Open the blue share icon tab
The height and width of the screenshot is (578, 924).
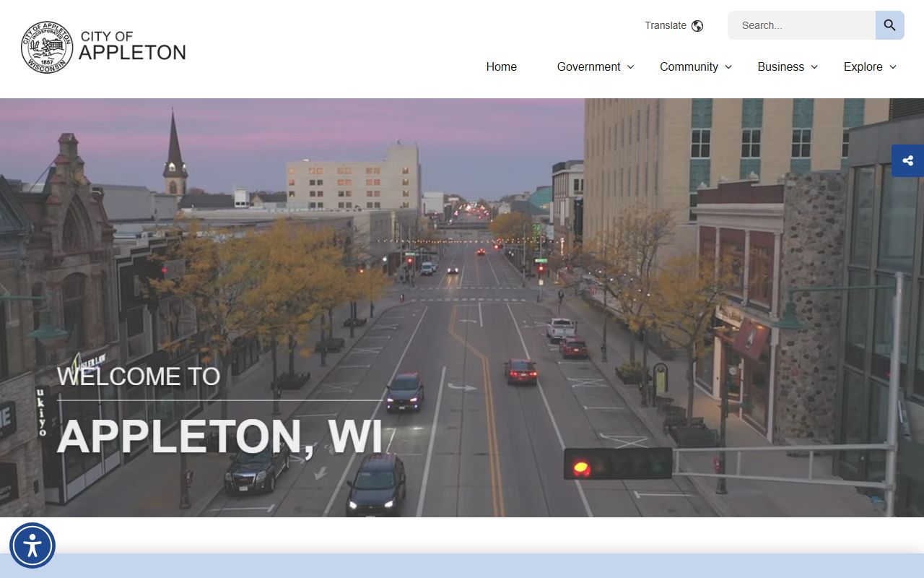coord(908,160)
